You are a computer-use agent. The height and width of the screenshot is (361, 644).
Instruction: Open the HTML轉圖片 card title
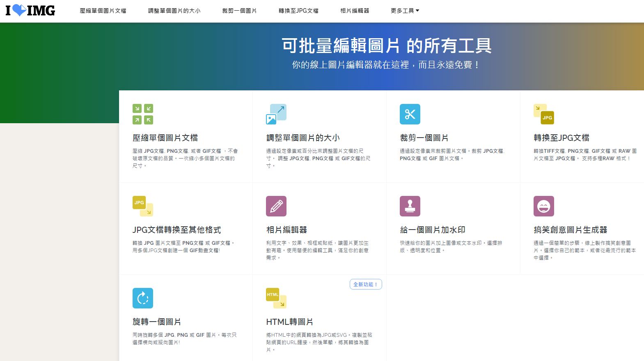290,322
